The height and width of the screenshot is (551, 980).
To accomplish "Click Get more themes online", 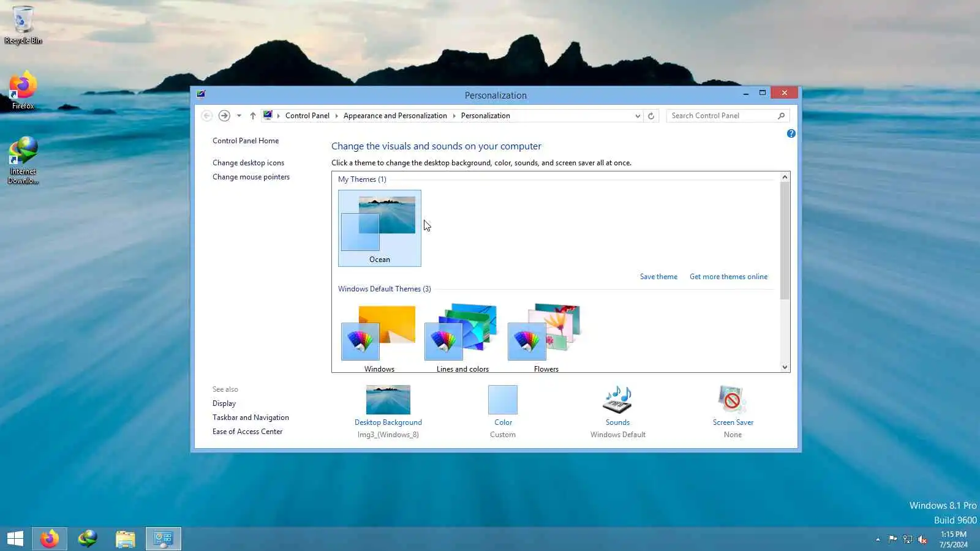I will click(x=728, y=277).
